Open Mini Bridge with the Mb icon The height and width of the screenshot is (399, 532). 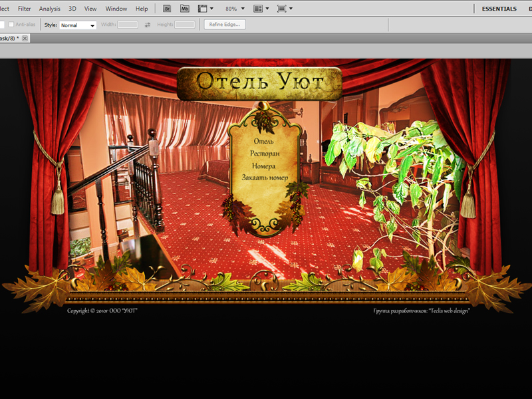click(184, 9)
